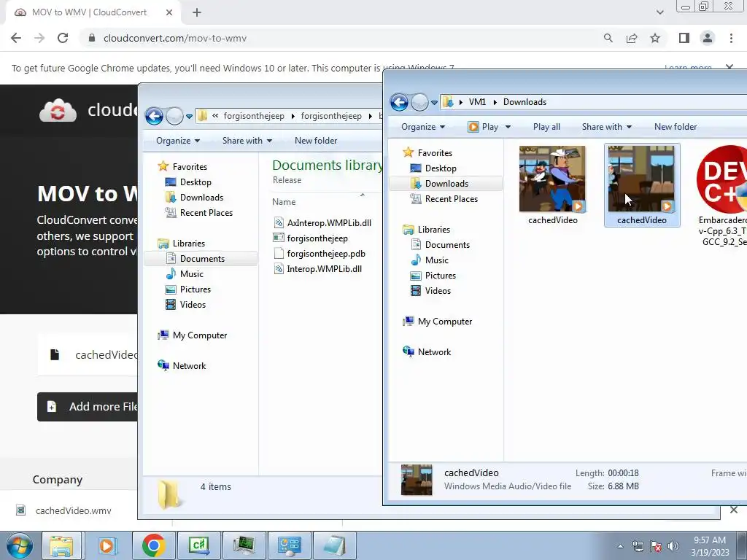Viewport: 747px width, 560px height.
Task: Select Recent Places in Downloads window sidebar
Action: coord(451,198)
